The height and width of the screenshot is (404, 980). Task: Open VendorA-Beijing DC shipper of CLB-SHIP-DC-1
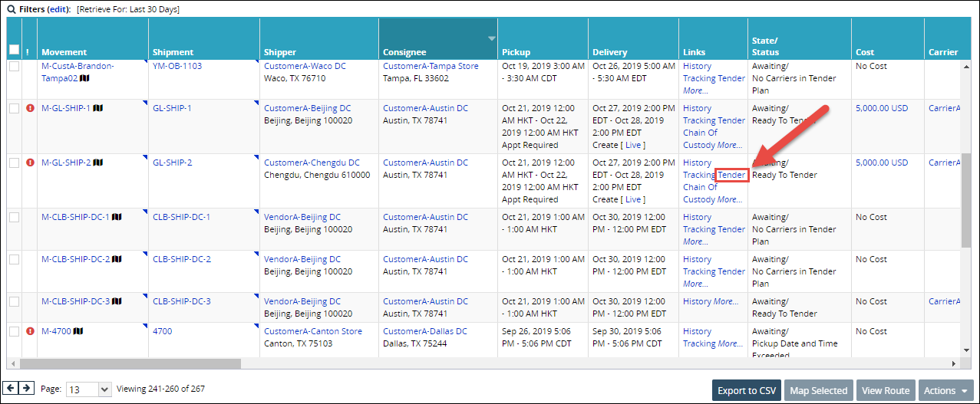[302, 217]
